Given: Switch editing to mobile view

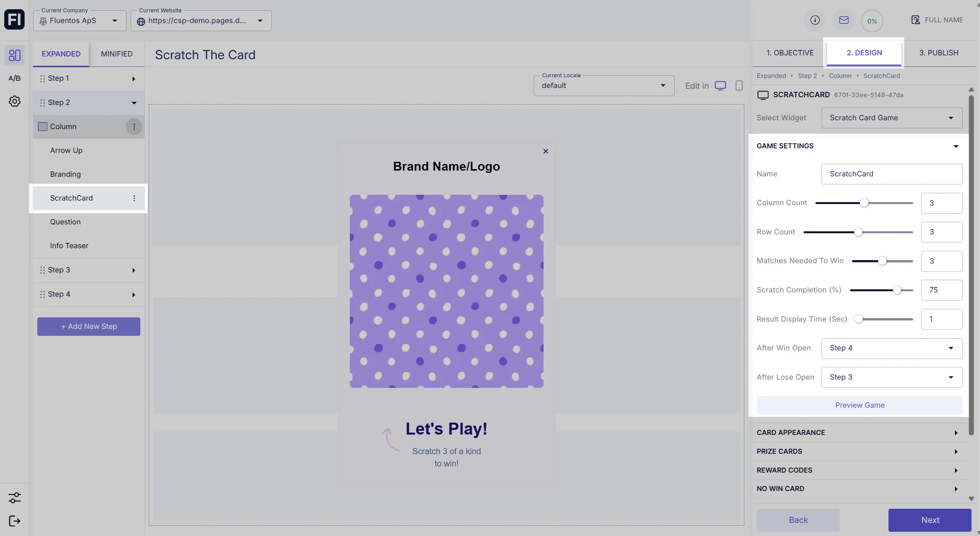Looking at the screenshot, I should point(739,86).
